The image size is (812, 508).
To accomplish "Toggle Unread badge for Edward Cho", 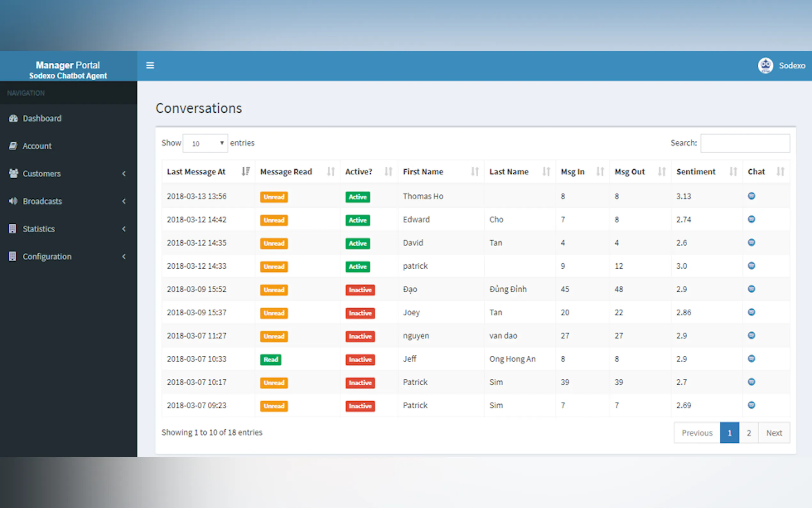I will 274,220.
